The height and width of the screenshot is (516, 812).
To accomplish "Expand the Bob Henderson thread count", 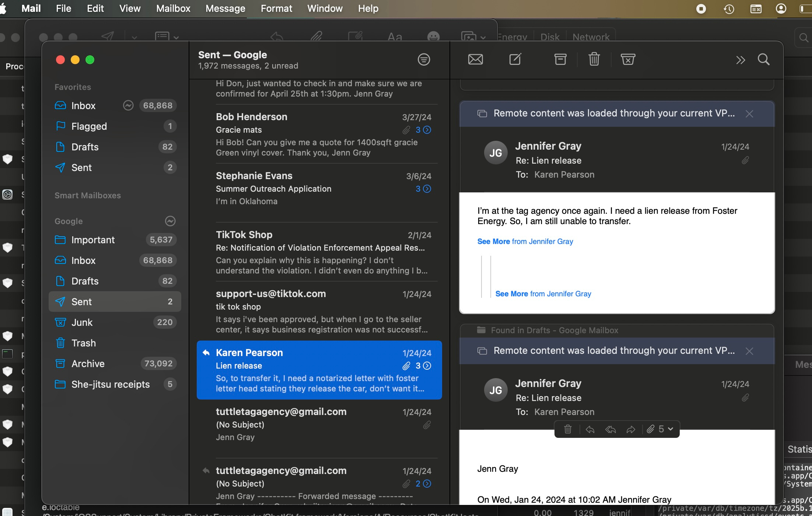I will (427, 130).
